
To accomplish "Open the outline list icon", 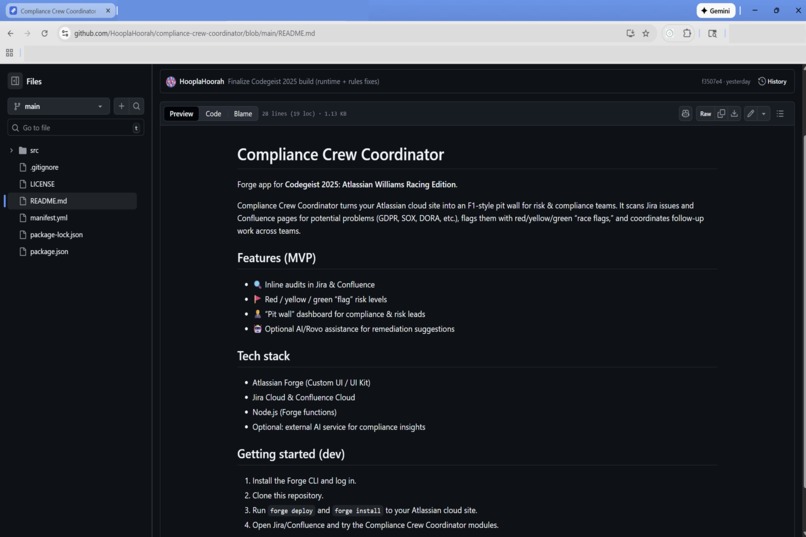I will [x=780, y=114].
